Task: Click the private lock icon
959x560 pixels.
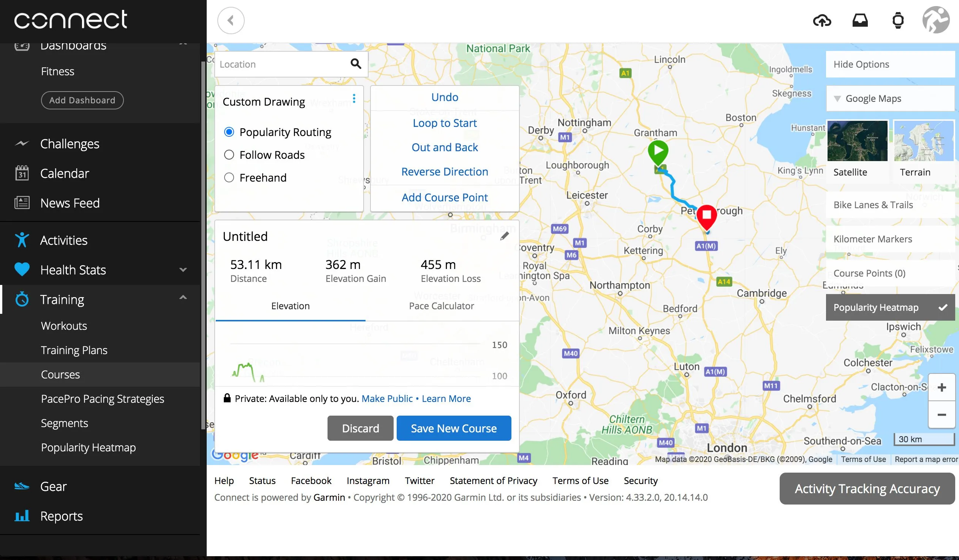Action: click(227, 398)
